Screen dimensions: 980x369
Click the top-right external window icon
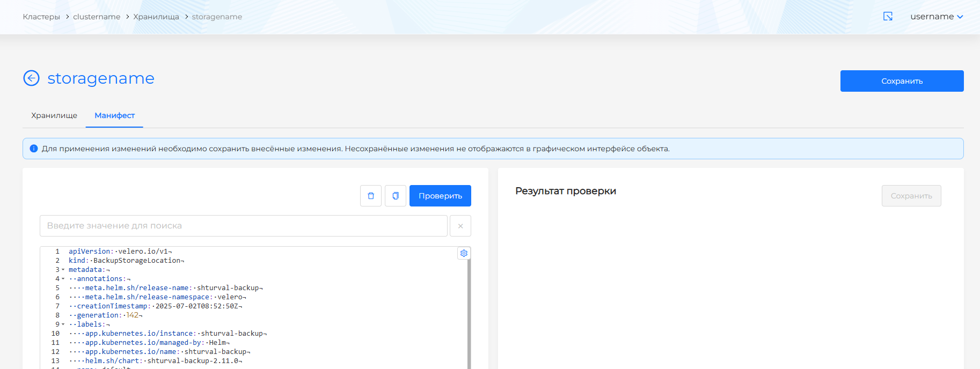(x=888, y=17)
